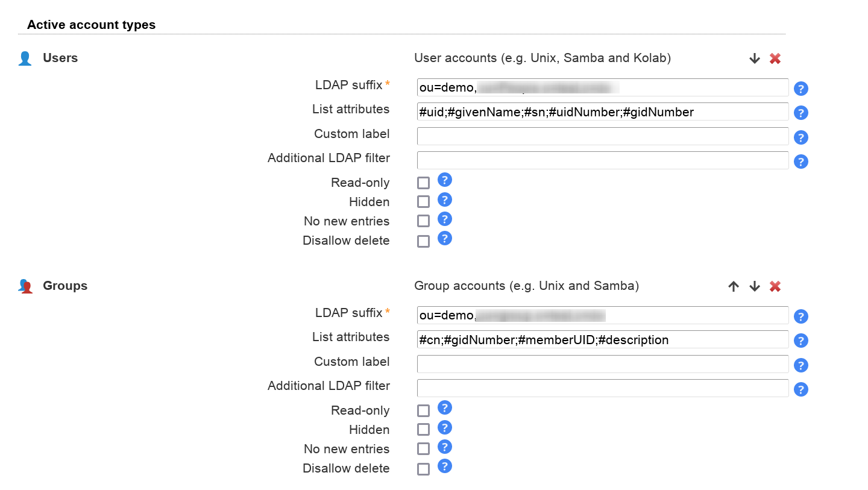This screenshot has width=868, height=490.
Task: Remove the Users account type
Action: click(x=775, y=58)
